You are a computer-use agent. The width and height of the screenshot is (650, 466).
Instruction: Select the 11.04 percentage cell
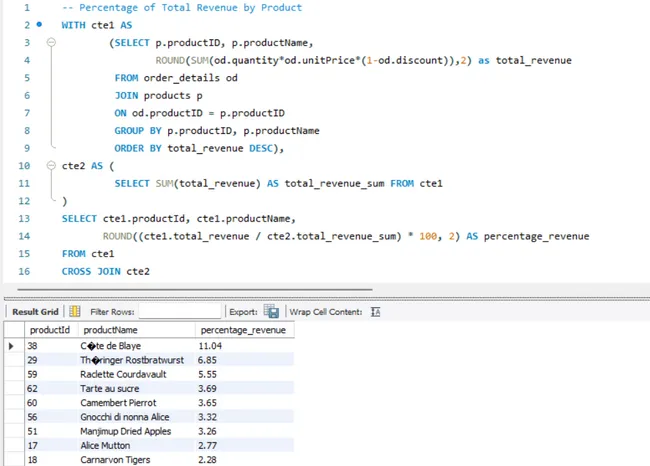tap(245, 346)
